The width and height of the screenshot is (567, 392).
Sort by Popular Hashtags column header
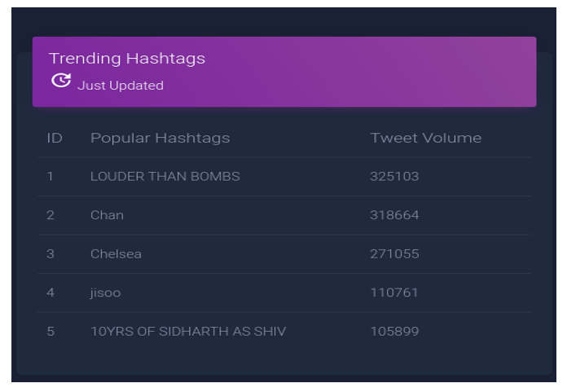click(x=160, y=138)
